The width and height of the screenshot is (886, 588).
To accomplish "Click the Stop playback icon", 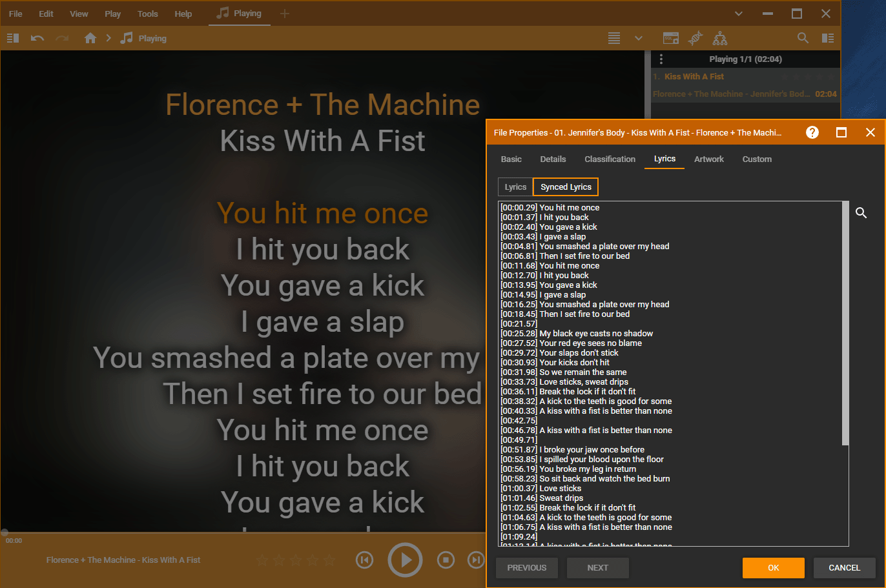I will pos(446,560).
